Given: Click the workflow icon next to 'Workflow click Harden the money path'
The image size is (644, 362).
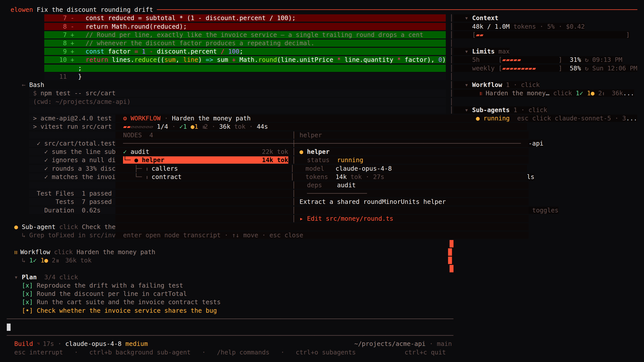Looking at the screenshot, I should pyautogui.click(x=16, y=252).
